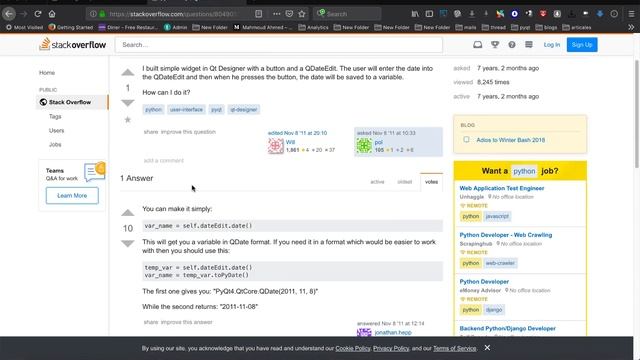The image size is (640, 360).
Task: Favorite the question with the star
Action: (128, 120)
